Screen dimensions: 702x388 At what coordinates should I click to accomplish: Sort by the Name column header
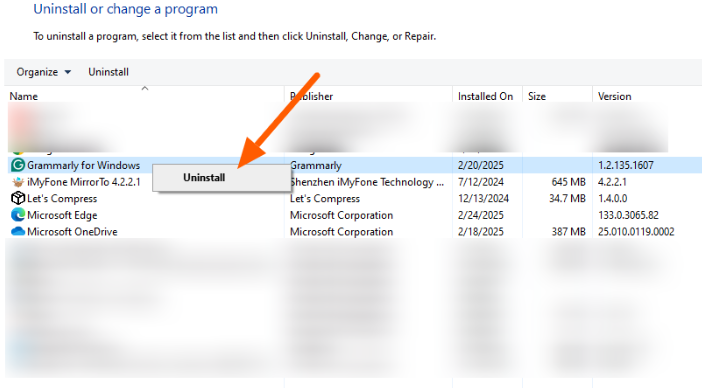(24, 96)
